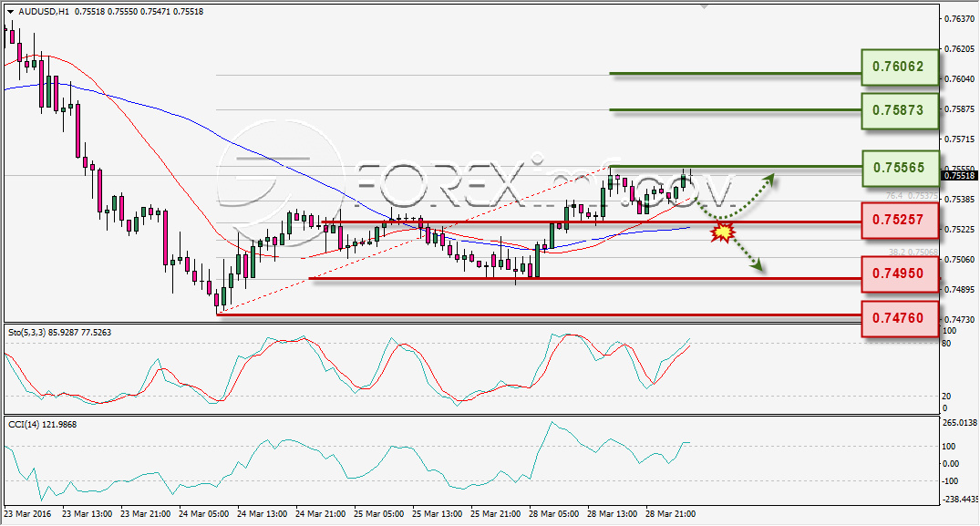Click the 23 Mar 2016 date label
Viewport: 980px width, 526px height.
[x=27, y=514]
